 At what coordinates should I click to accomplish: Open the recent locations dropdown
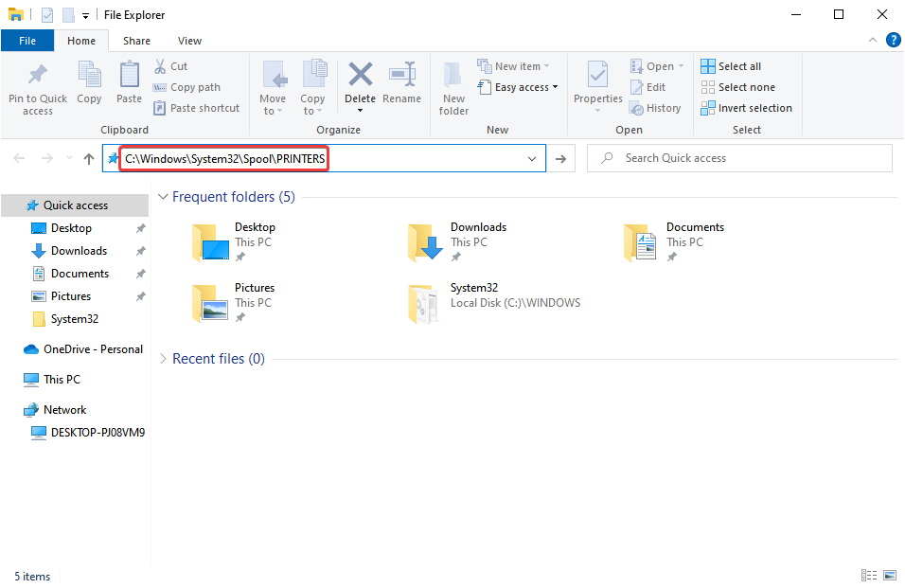click(x=69, y=158)
